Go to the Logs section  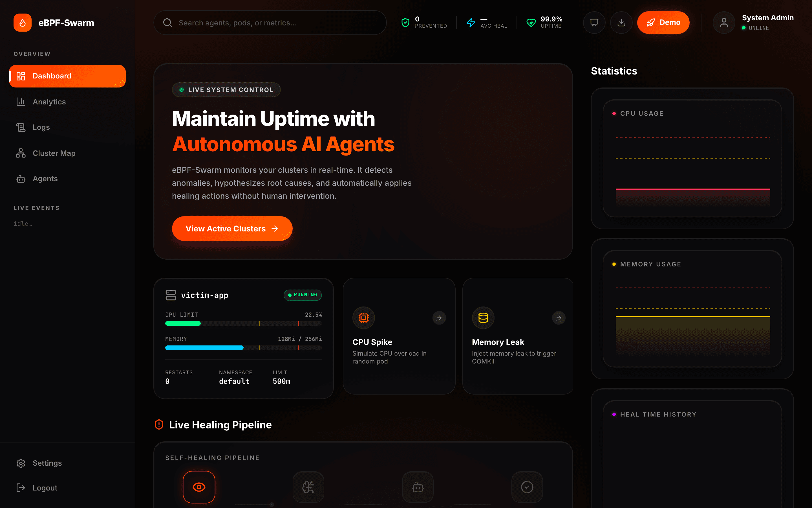[x=67, y=127]
